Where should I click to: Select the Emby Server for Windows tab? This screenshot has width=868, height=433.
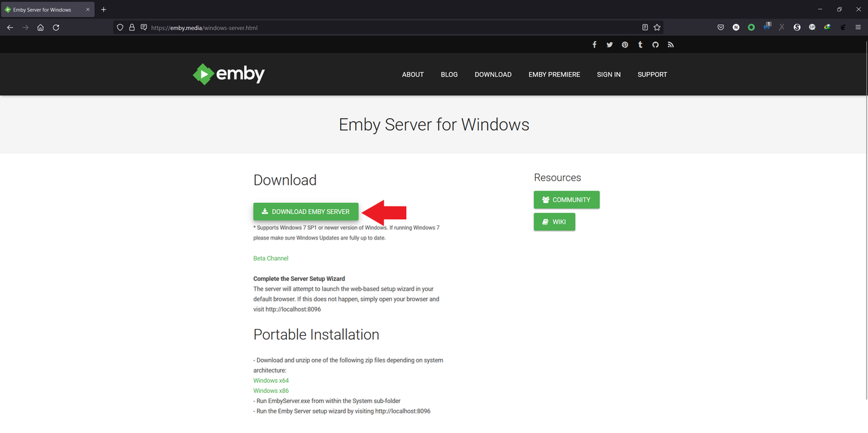[47, 10]
